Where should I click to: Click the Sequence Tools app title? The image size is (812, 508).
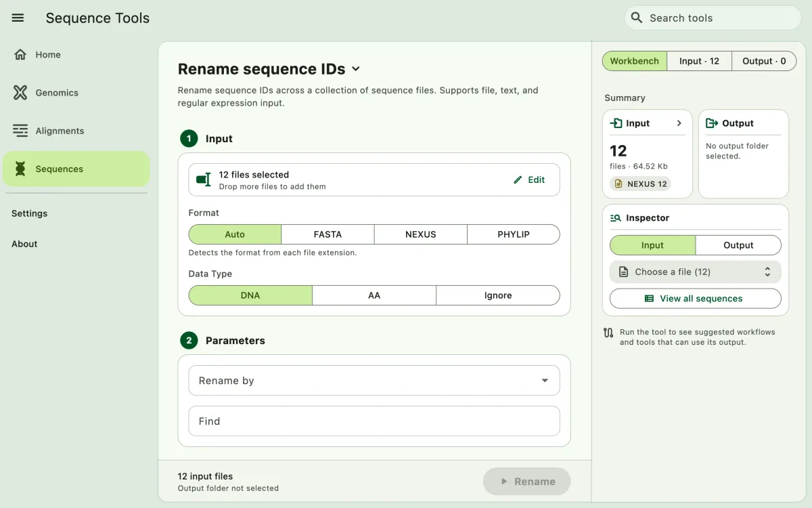pyautogui.click(x=97, y=18)
